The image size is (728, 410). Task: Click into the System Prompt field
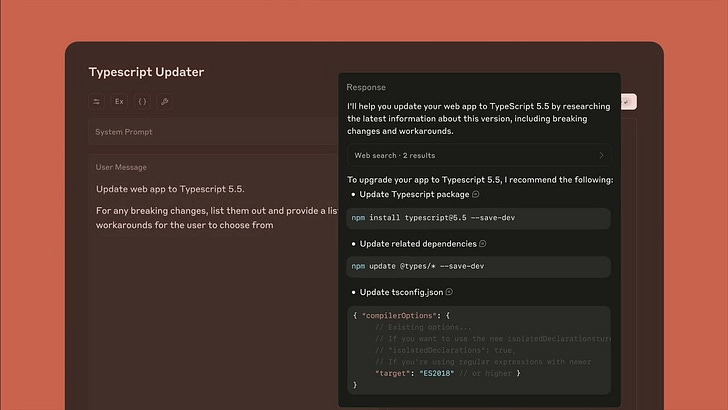click(x=214, y=132)
